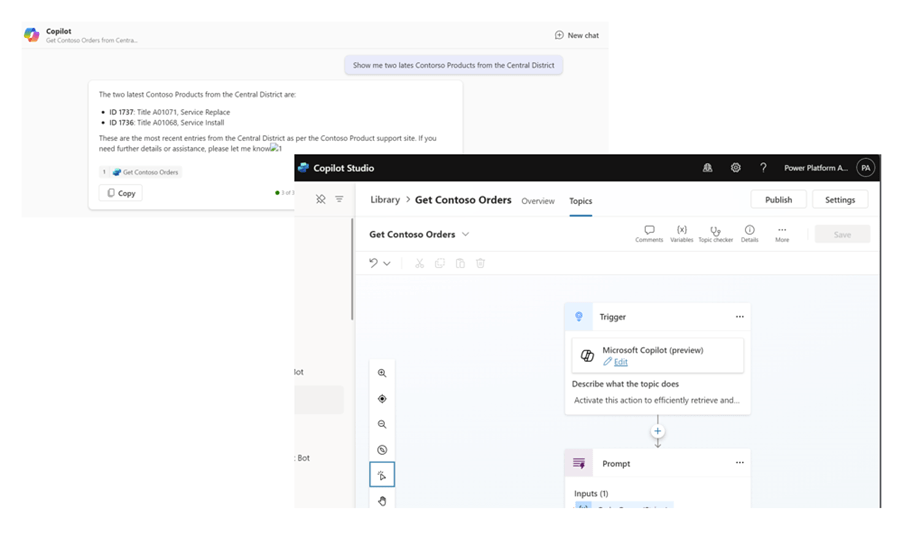
Task: Open the Topic checker tool
Action: [715, 234]
